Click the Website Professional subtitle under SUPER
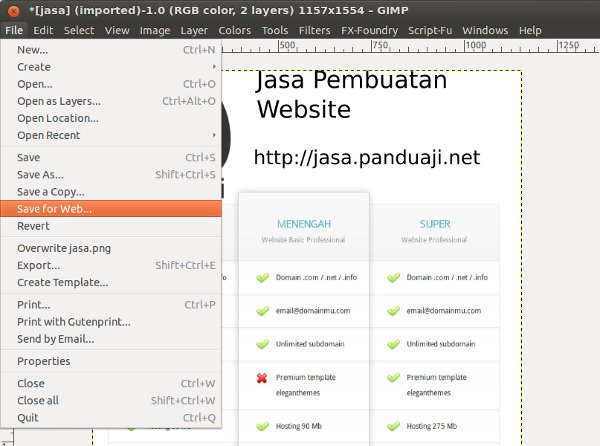Viewport: 600px width, 446px height. pyautogui.click(x=434, y=240)
